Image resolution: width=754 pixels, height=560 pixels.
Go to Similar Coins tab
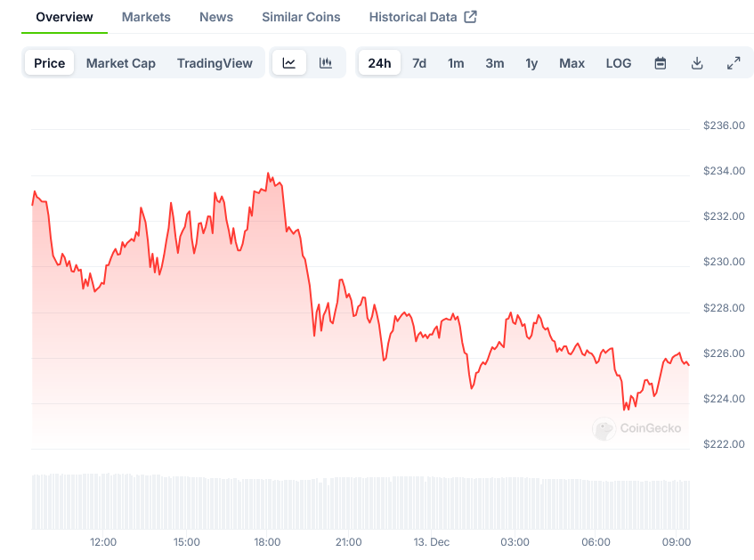click(x=301, y=17)
